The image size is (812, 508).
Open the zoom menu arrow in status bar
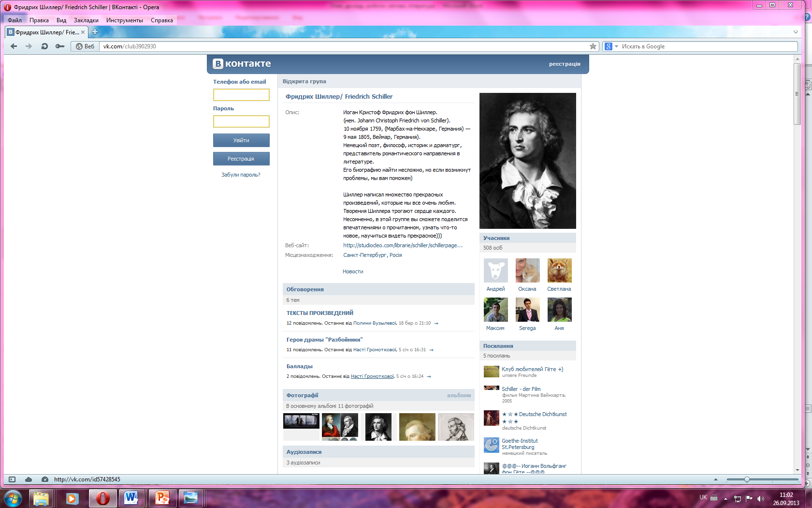point(716,479)
